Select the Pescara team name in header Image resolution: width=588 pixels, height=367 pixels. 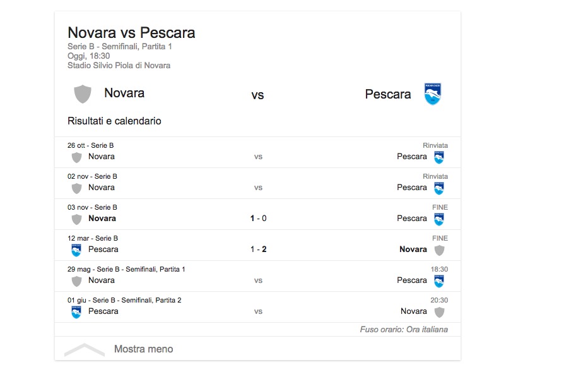tap(388, 94)
